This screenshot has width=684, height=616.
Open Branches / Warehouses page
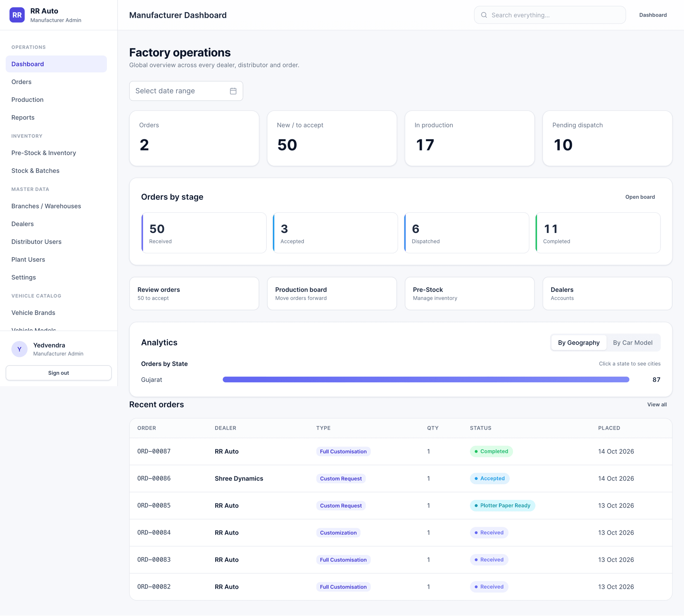tap(56, 206)
